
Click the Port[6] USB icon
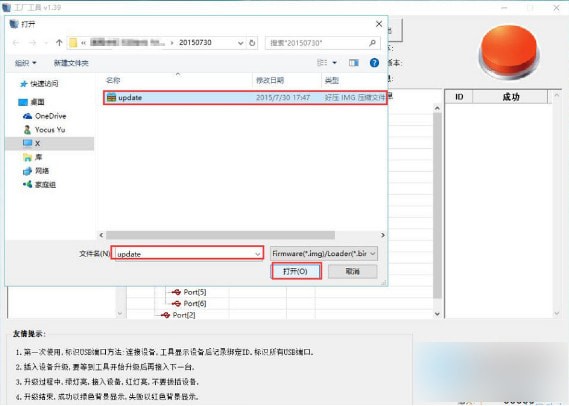coord(176,303)
